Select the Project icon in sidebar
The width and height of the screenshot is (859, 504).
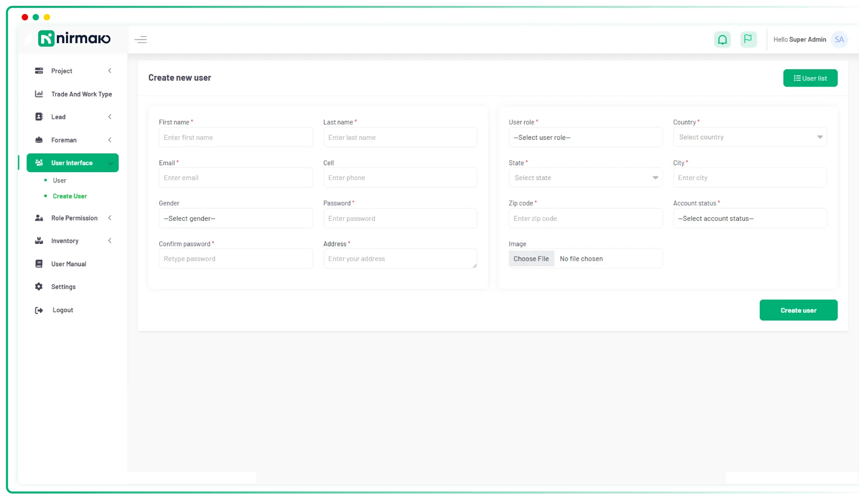pos(39,71)
